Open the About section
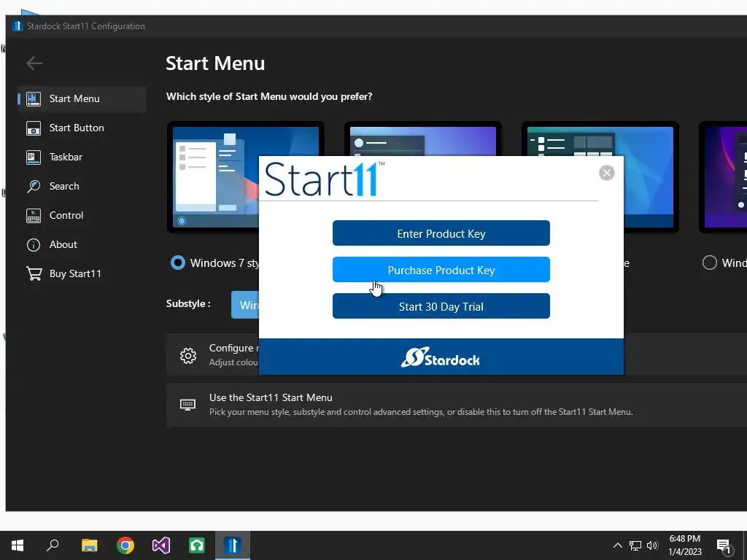 (x=82, y=245)
